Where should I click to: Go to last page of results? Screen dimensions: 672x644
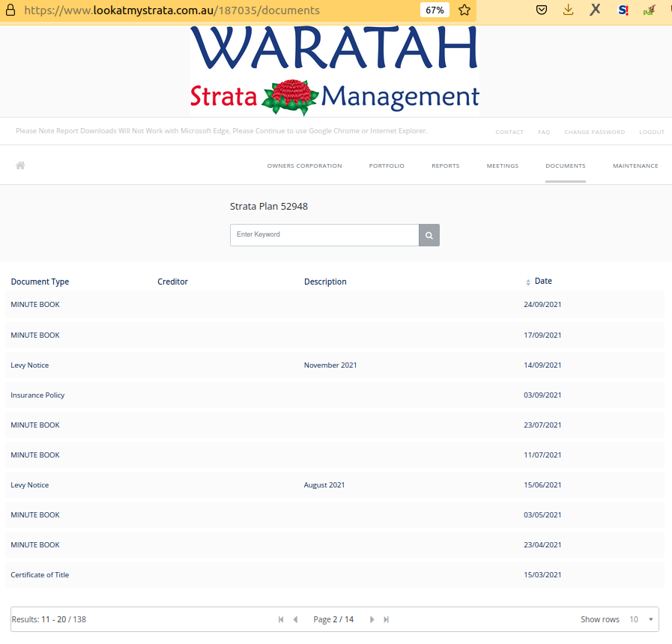click(386, 619)
